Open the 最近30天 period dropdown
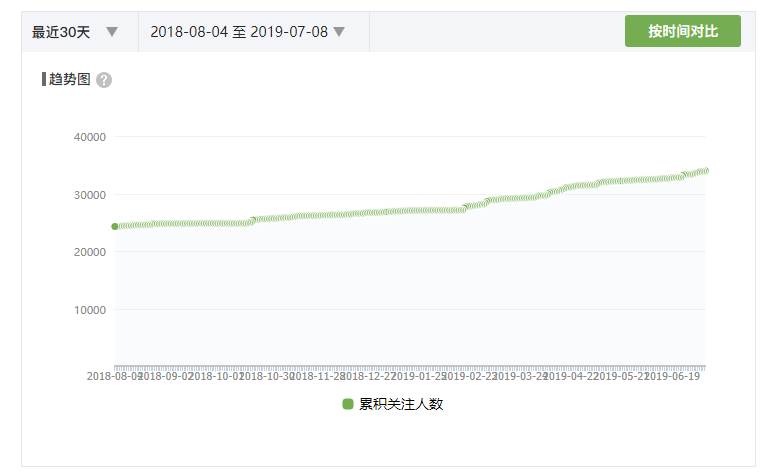The height and width of the screenshot is (476, 772). click(x=61, y=32)
